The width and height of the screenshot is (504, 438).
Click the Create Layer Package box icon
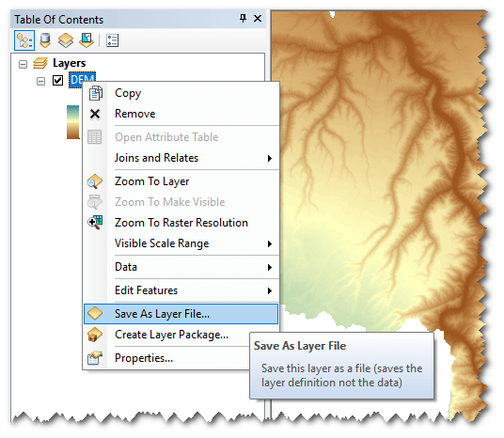coord(95,335)
